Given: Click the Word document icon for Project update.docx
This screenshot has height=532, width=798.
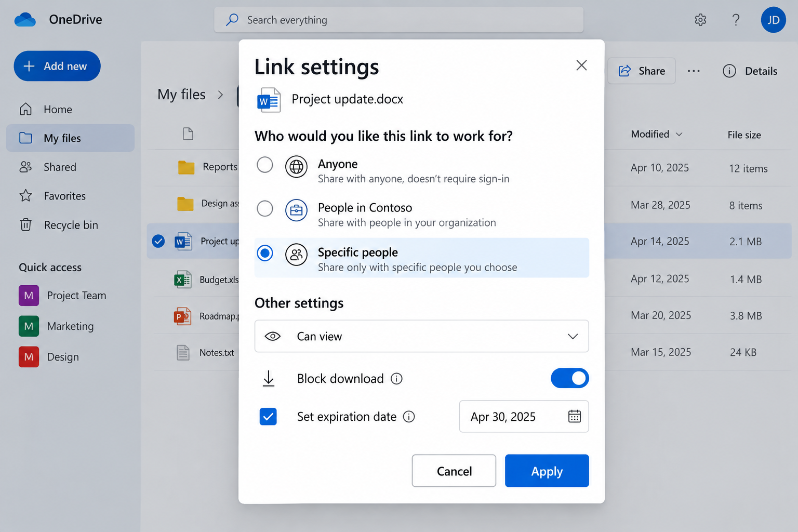Looking at the screenshot, I should pyautogui.click(x=269, y=100).
